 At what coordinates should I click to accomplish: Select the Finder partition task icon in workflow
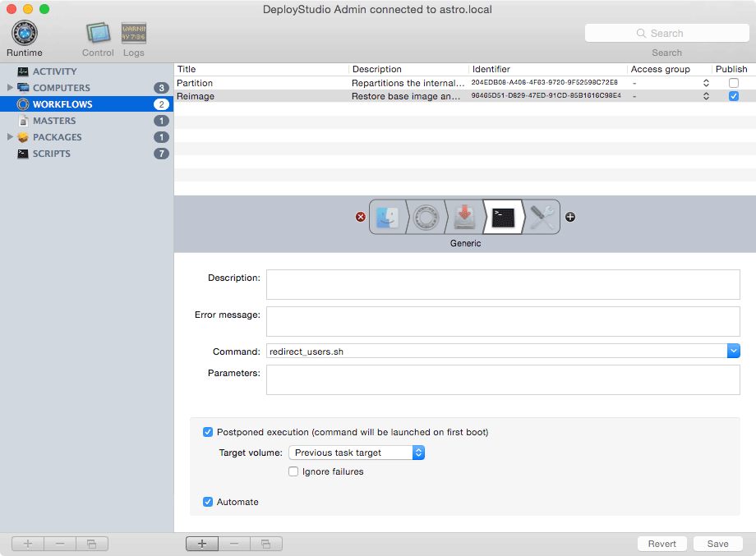tap(387, 217)
